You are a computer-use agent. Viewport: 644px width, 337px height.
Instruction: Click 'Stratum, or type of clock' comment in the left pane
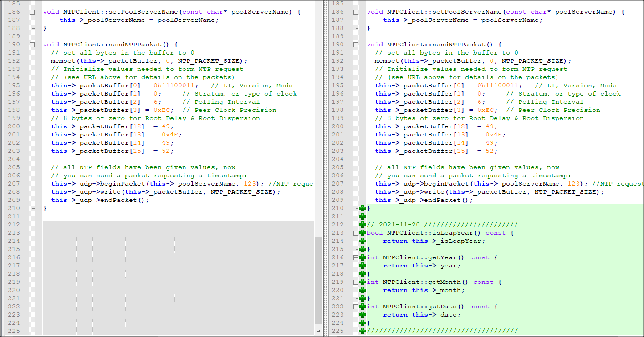point(240,94)
